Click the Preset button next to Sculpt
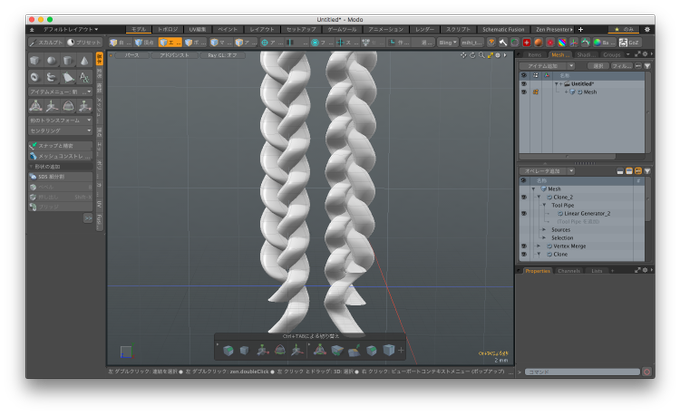Screen dimensions: 680x415 (84, 42)
